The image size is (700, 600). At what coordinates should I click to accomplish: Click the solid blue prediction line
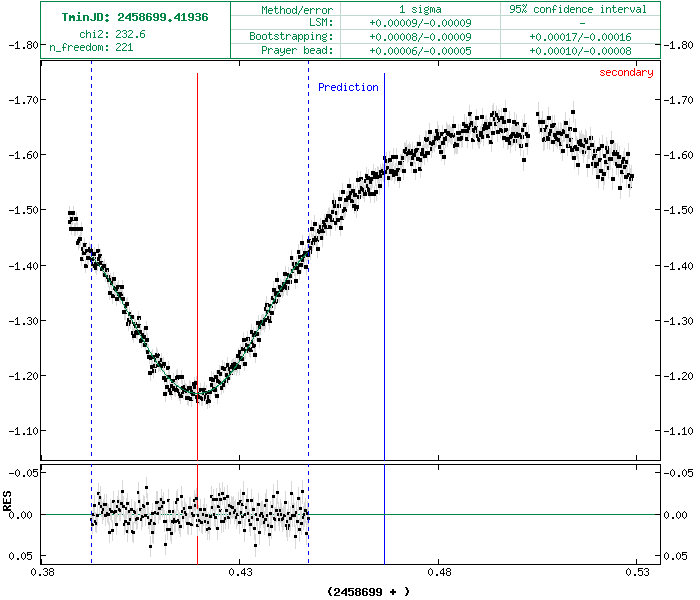pos(385,300)
